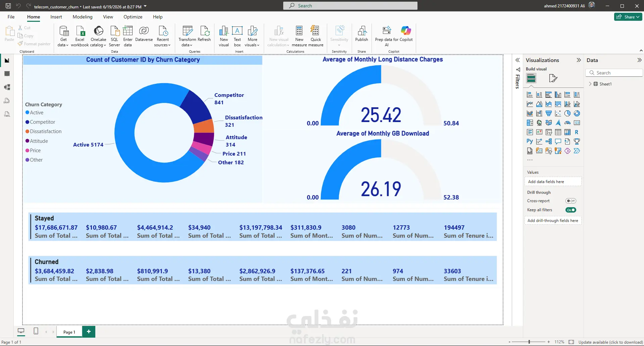Switch to Table view in sidebar
The image size is (644, 346).
click(x=7, y=74)
